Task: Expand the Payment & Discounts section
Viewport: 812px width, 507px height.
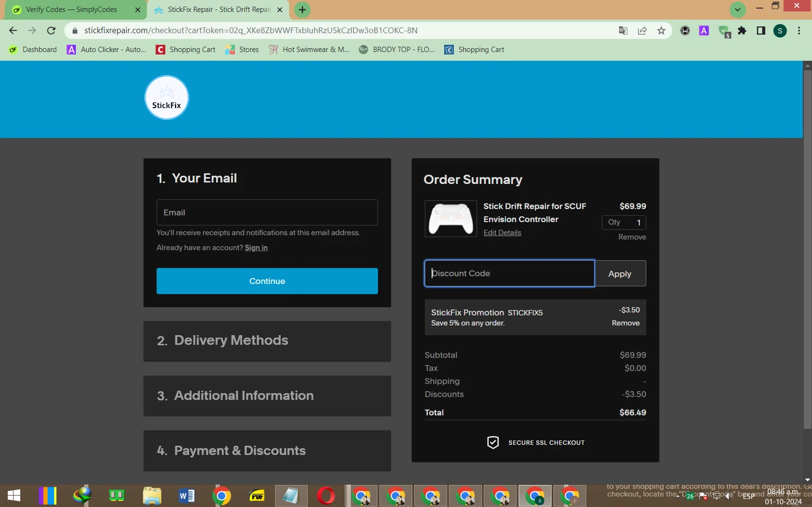Action: (267, 451)
